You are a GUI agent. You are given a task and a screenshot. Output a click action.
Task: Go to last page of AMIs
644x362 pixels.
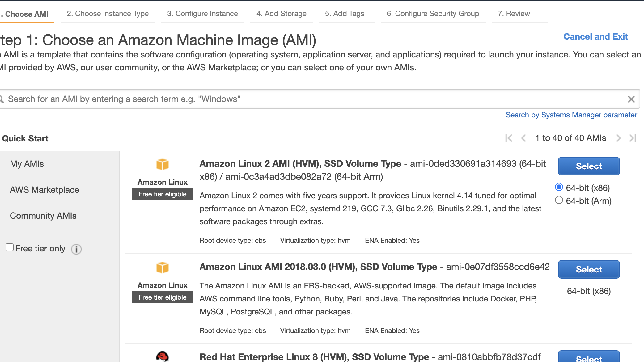633,138
